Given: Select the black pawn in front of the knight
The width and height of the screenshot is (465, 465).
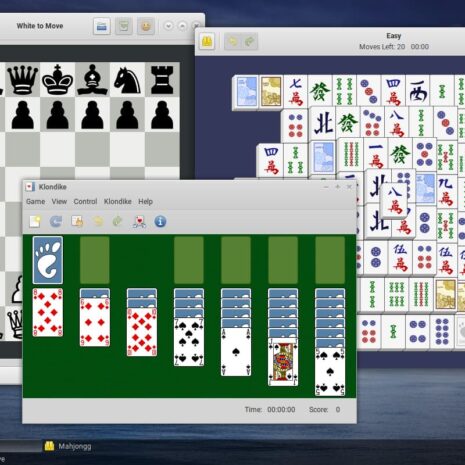Looking at the screenshot, I should tap(127, 115).
